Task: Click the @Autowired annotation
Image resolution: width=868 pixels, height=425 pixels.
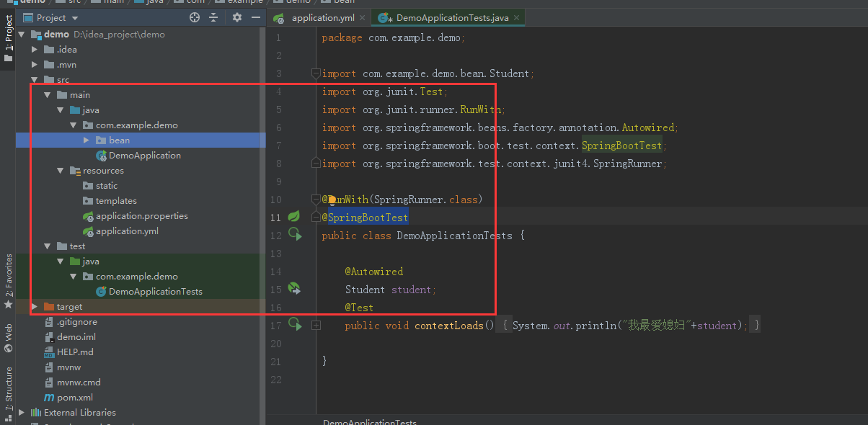Action: [374, 272]
